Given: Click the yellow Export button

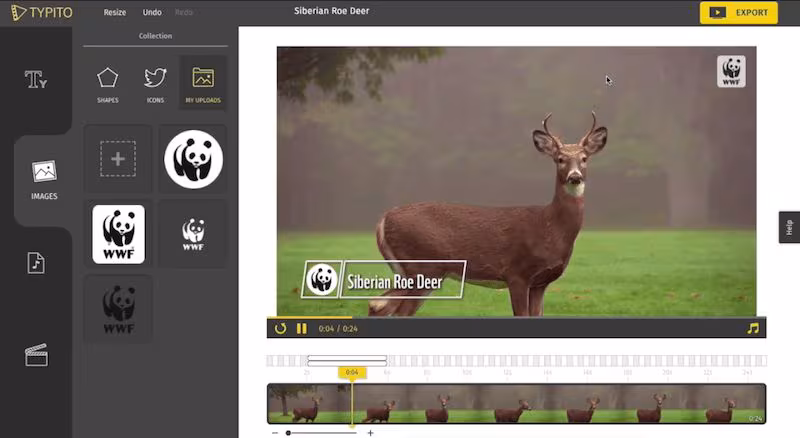Looking at the screenshot, I should 739,13.
